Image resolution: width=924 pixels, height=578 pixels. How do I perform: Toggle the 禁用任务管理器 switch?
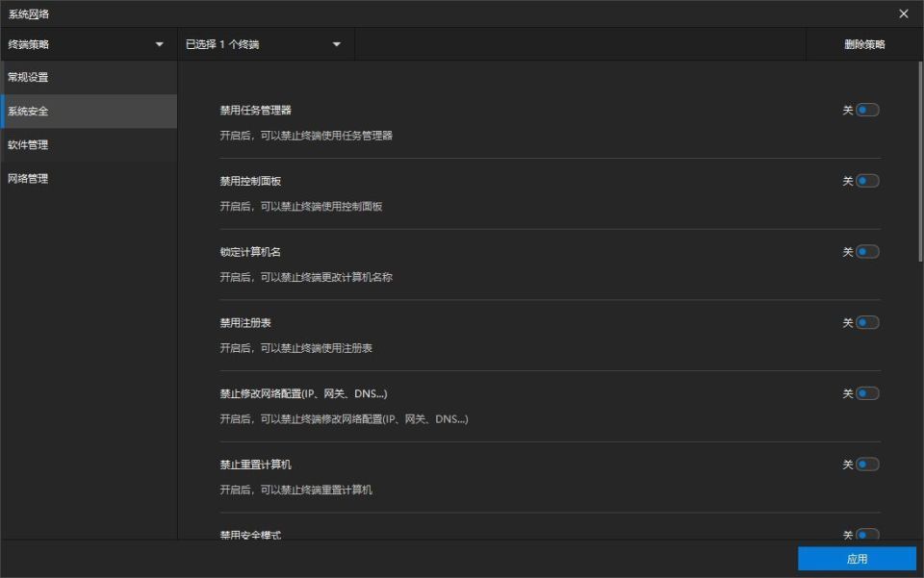click(867, 110)
